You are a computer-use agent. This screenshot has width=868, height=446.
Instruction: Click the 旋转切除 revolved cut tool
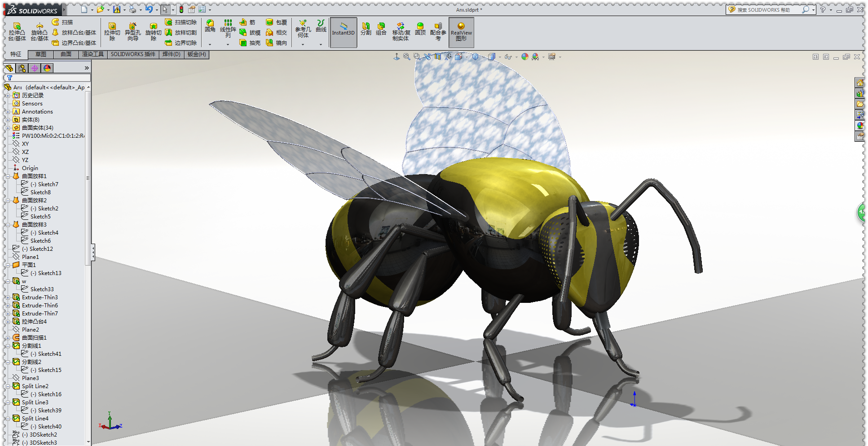(x=154, y=32)
